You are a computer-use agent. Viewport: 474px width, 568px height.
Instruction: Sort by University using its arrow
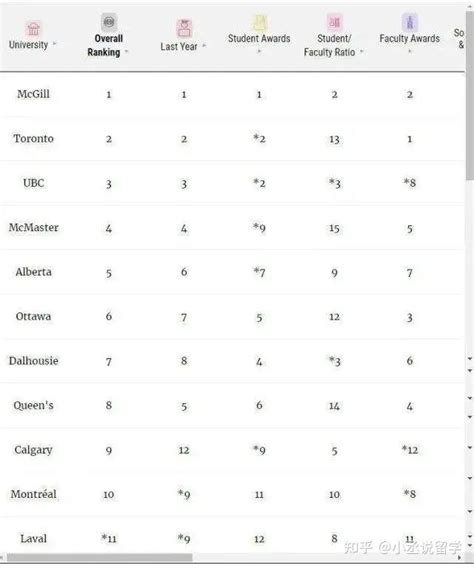tap(54, 44)
